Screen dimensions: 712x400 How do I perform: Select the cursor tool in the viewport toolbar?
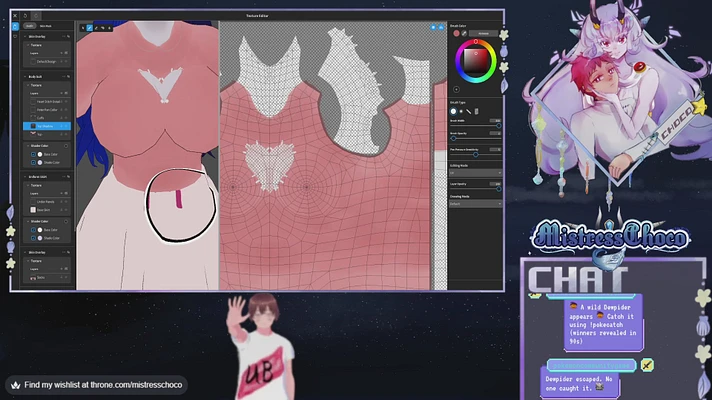[83, 28]
